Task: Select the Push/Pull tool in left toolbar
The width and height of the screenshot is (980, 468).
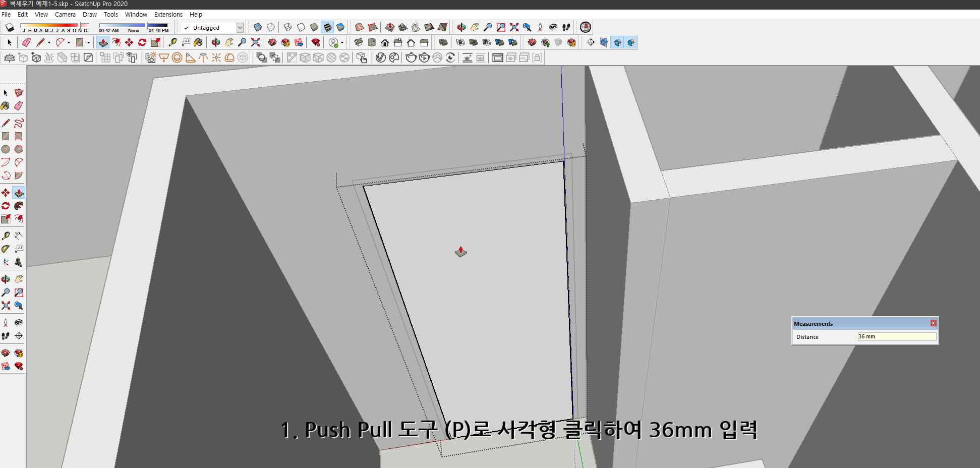Action: point(19,193)
